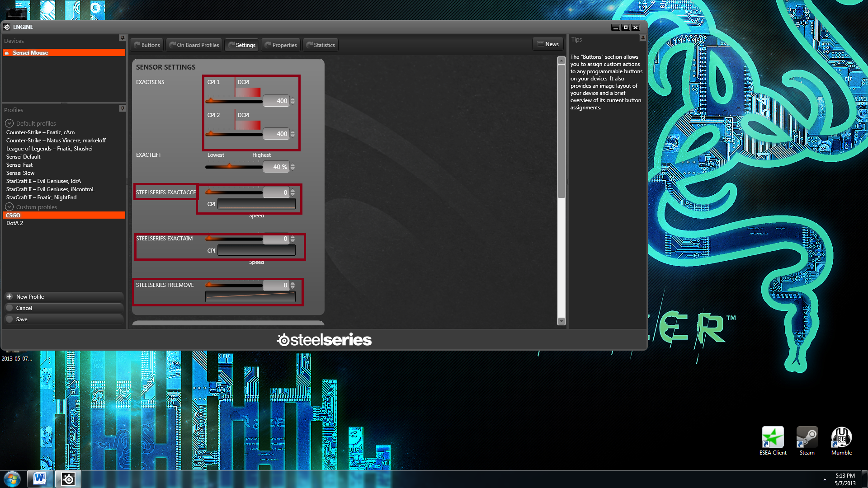
Task: Open the Mumble desktop shortcut
Action: click(841, 441)
